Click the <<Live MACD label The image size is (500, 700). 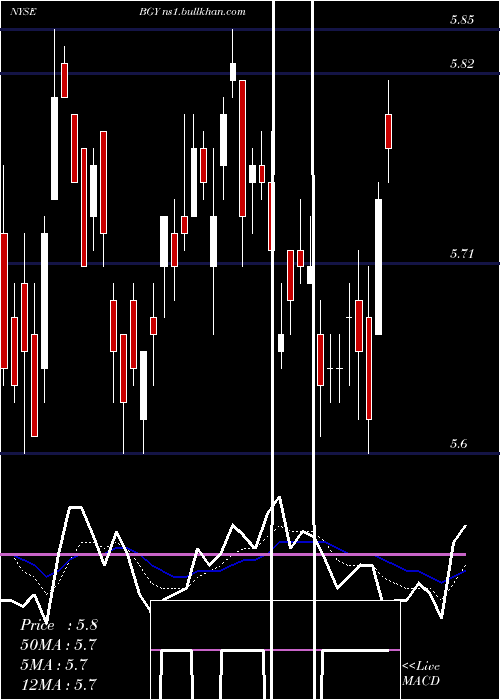[421, 673]
